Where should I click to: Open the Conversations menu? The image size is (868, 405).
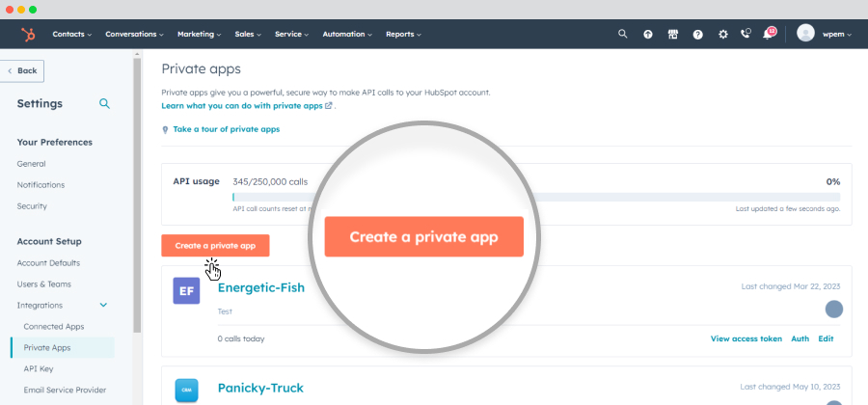click(134, 35)
